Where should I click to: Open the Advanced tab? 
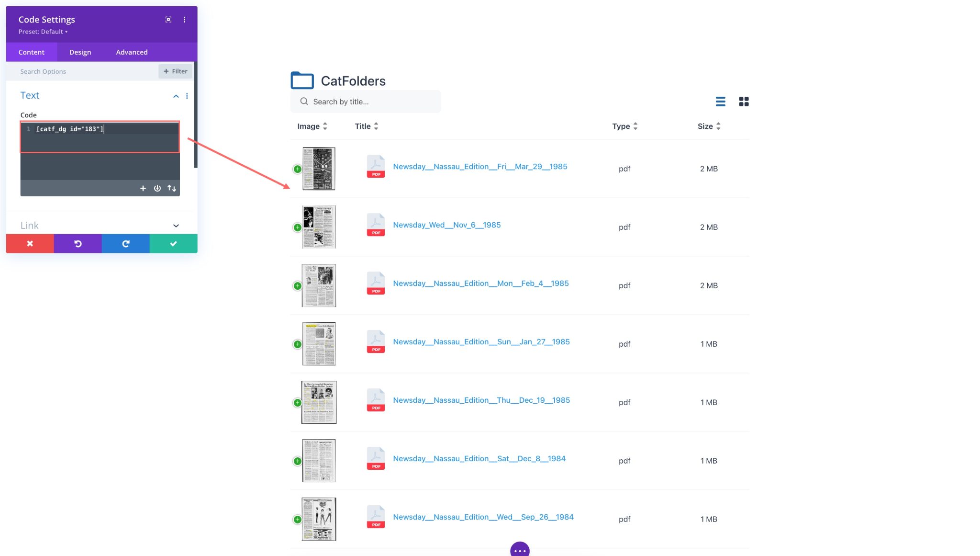click(x=131, y=52)
